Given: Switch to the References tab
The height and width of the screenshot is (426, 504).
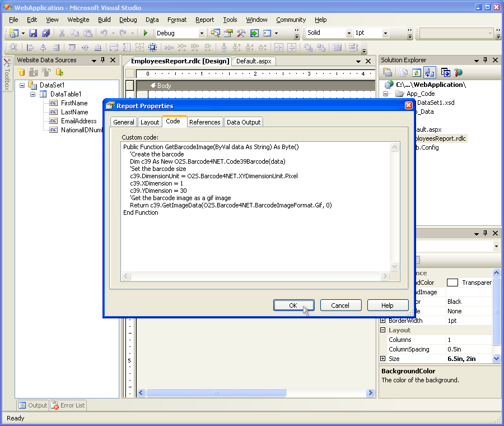Looking at the screenshot, I should tap(204, 122).
